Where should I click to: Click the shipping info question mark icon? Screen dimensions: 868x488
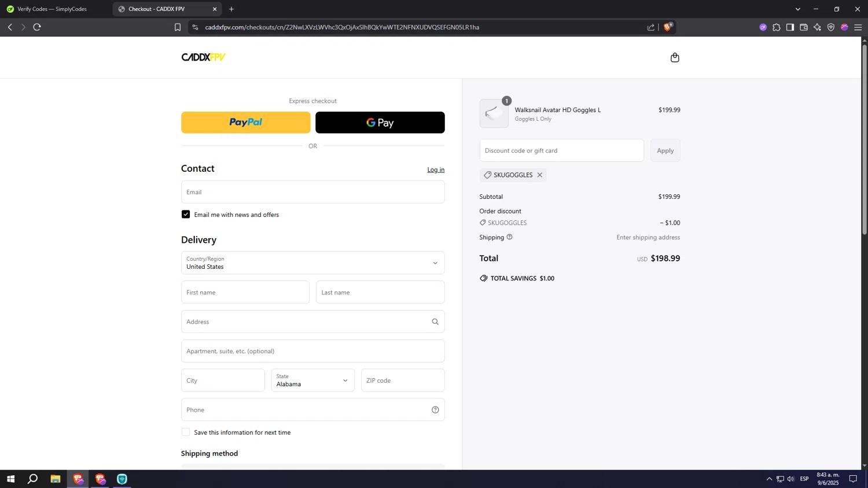(509, 237)
